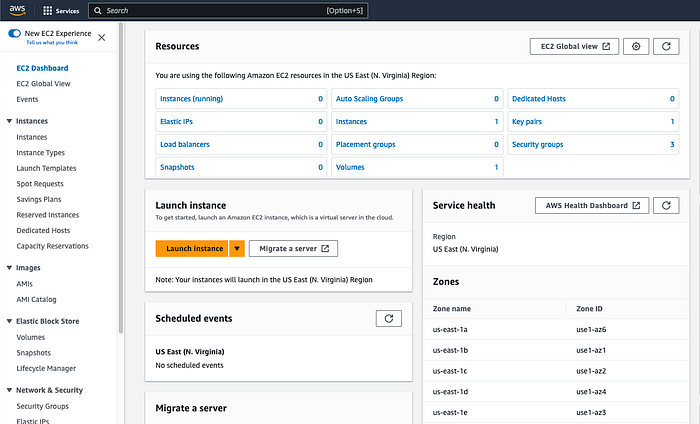Open AMI Catalog in the sidebar
Image resolution: width=700 pixels, height=424 pixels.
click(37, 299)
